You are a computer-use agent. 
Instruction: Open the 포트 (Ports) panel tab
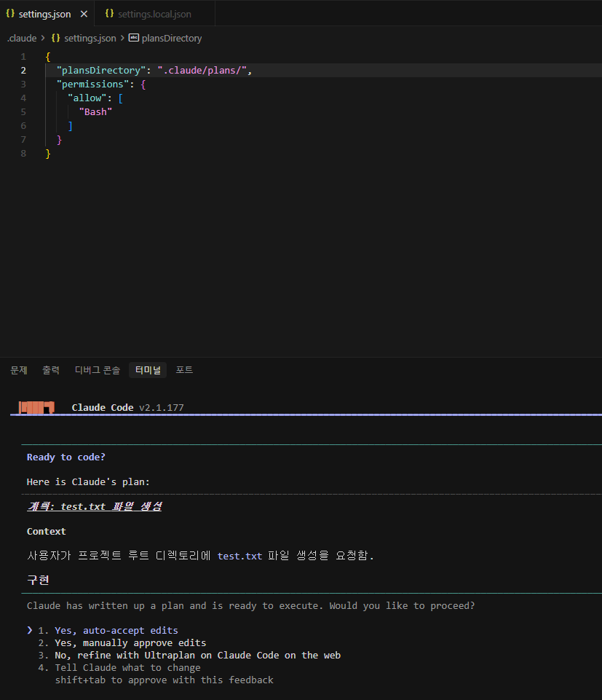coord(184,370)
